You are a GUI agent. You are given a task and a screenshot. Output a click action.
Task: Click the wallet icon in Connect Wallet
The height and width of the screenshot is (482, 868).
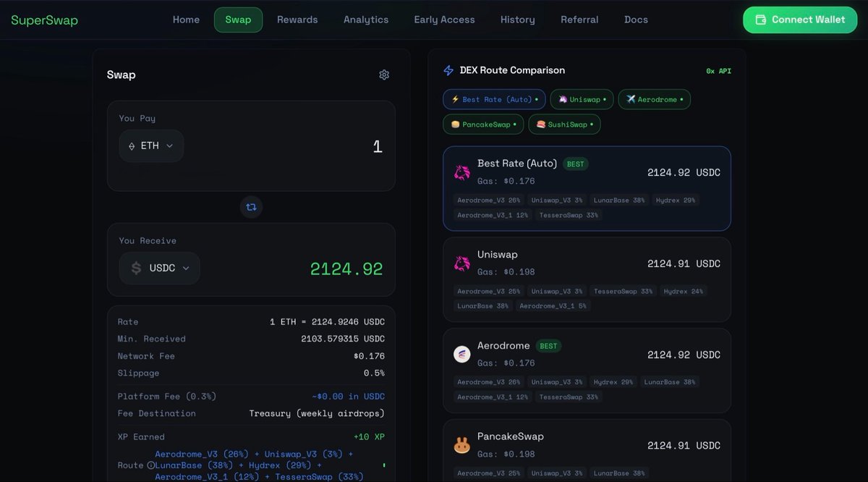tap(760, 20)
